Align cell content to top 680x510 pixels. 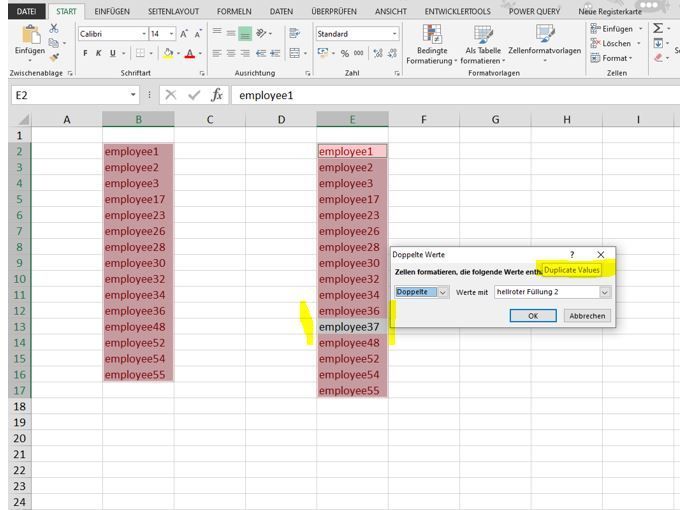tap(217, 31)
